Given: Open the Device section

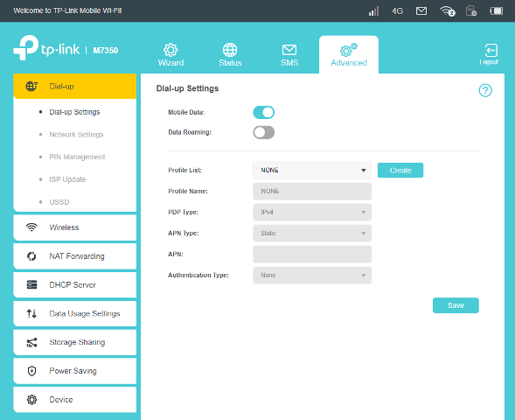Looking at the screenshot, I should point(74,400).
